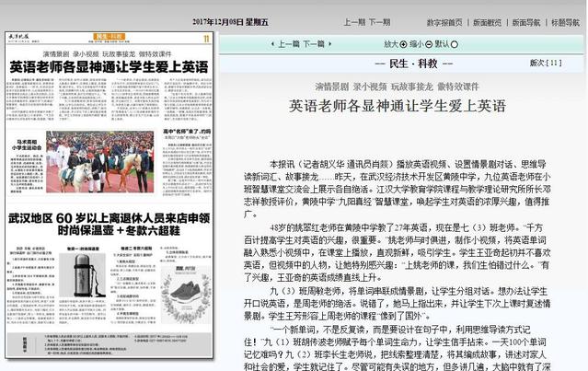Click the horse riding photo on page
The width and height of the screenshot is (588, 371).
pyautogui.click(x=99, y=162)
